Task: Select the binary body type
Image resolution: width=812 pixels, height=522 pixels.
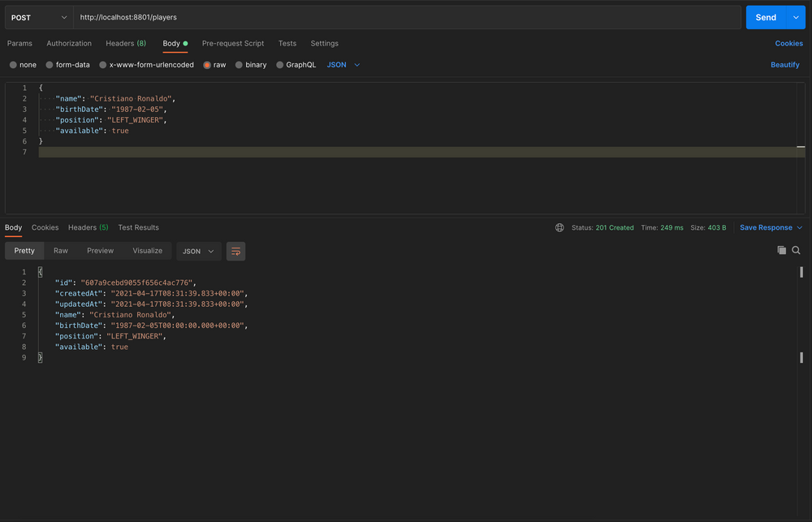Action: pos(257,64)
